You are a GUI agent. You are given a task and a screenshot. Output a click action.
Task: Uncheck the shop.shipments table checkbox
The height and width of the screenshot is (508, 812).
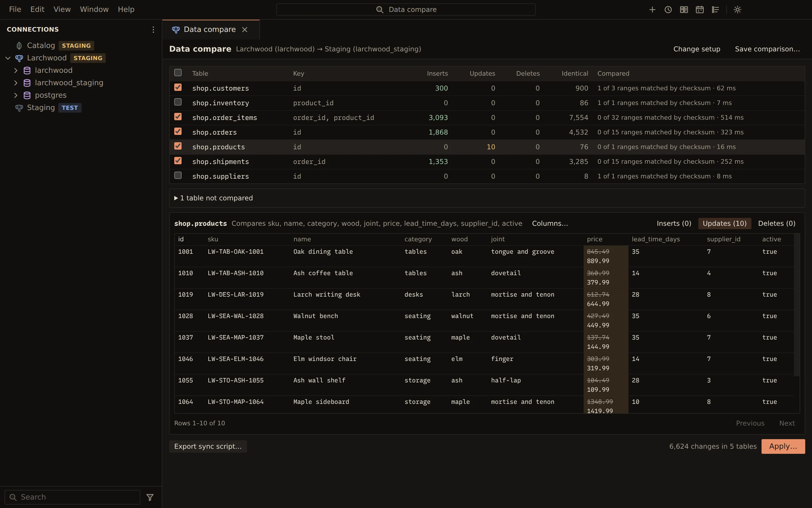(178, 161)
